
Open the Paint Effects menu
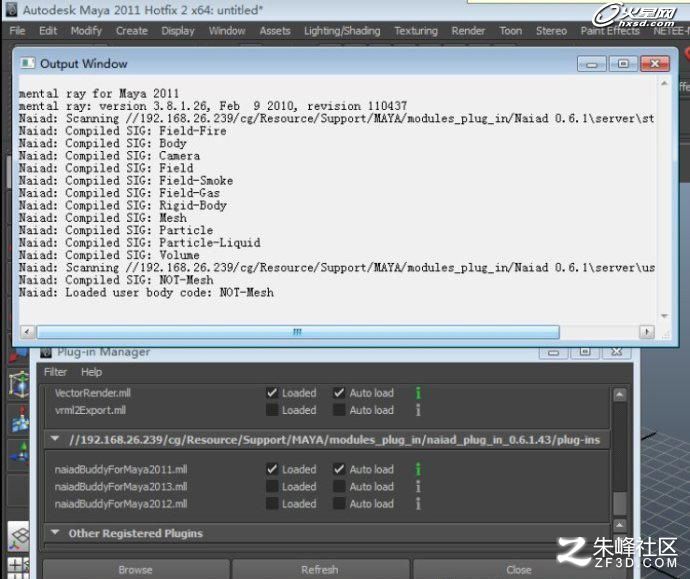pos(610,31)
